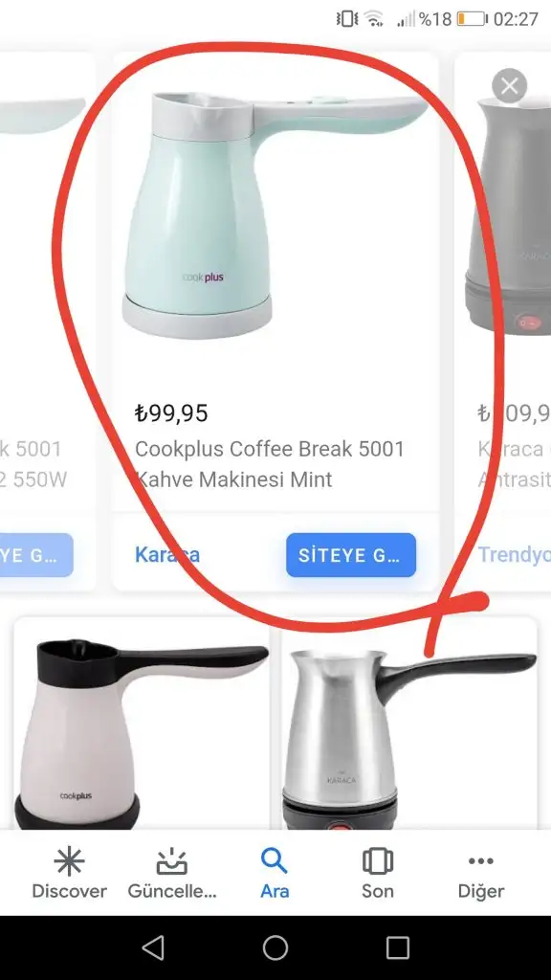Open the Diğer more options menu
The height and width of the screenshot is (980, 551).
pyautogui.click(x=480, y=873)
